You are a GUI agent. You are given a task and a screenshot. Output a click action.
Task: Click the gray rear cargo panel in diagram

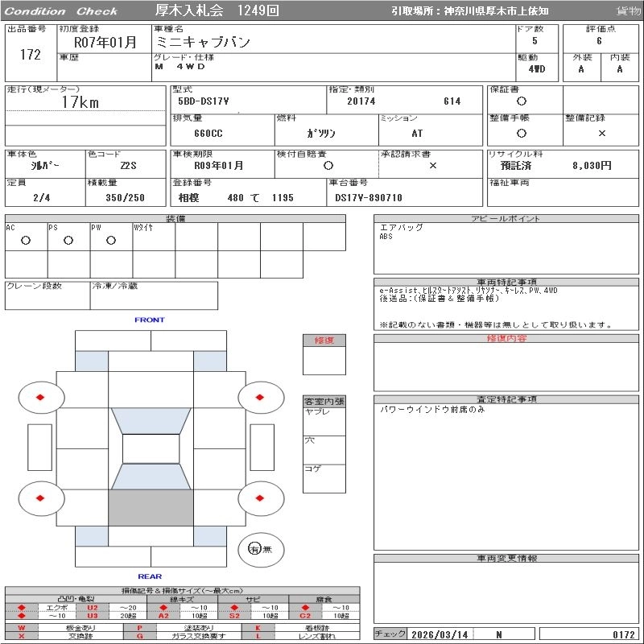(x=151, y=507)
